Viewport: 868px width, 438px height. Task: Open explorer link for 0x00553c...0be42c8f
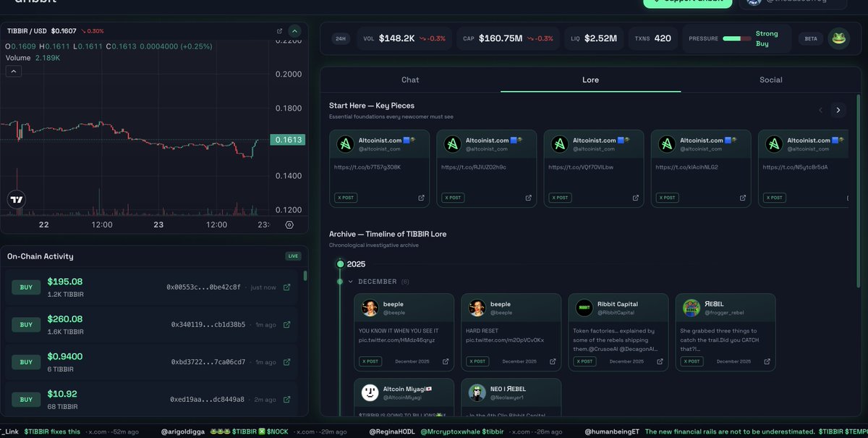click(287, 287)
